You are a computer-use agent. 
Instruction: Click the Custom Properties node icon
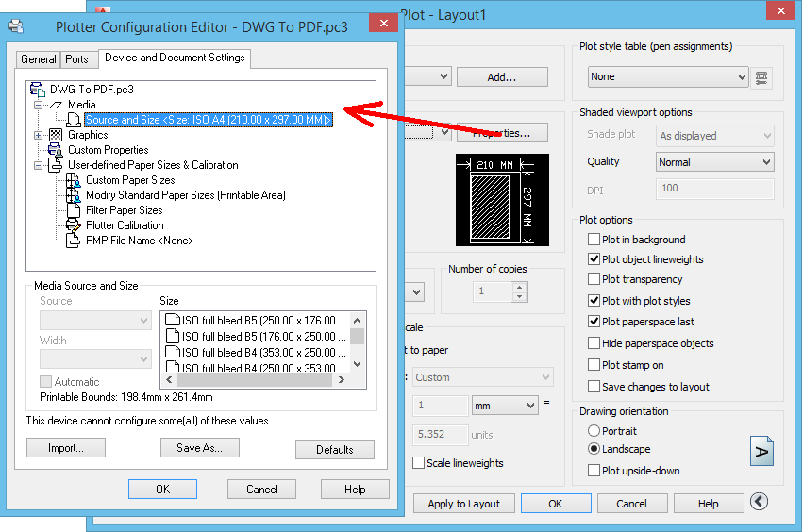point(56,150)
